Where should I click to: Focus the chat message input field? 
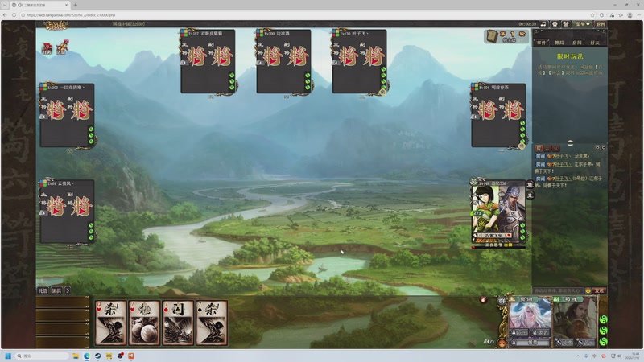[557, 290]
